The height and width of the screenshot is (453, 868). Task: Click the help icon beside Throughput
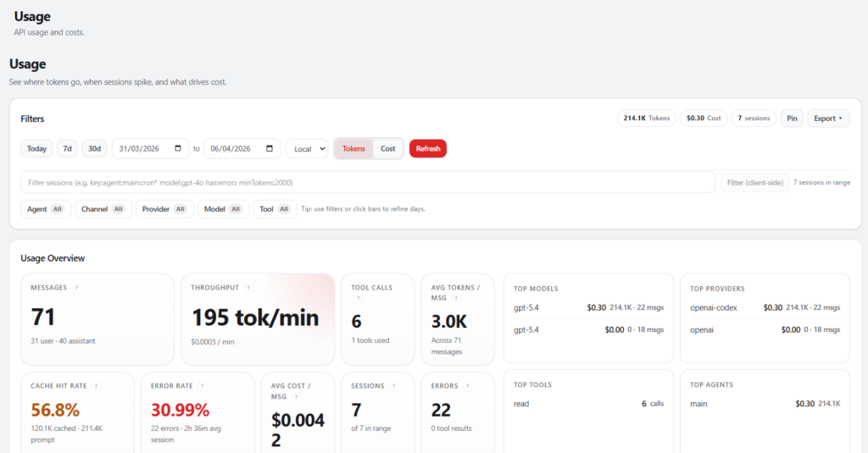click(x=248, y=288)
